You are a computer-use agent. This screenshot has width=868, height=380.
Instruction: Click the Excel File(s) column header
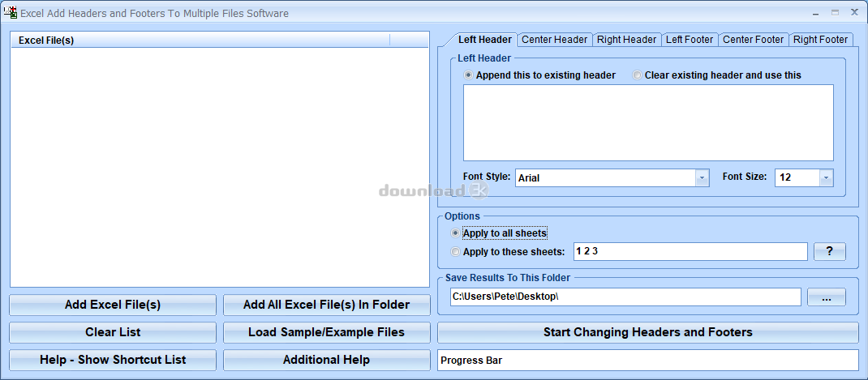(200, 40)
